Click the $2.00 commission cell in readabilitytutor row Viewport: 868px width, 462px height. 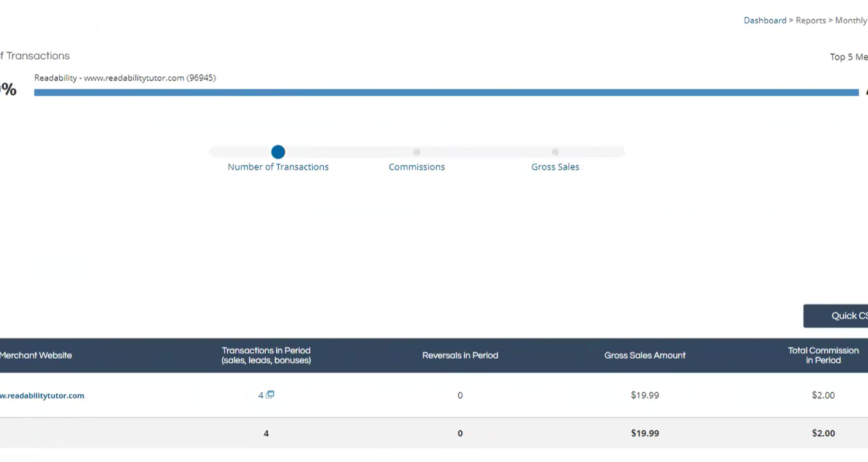823,395
